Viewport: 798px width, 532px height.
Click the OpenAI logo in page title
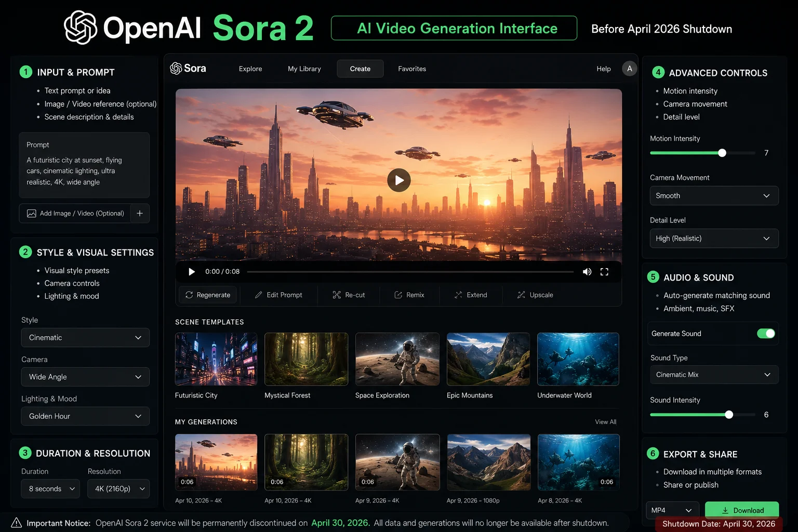pos(81,28)
